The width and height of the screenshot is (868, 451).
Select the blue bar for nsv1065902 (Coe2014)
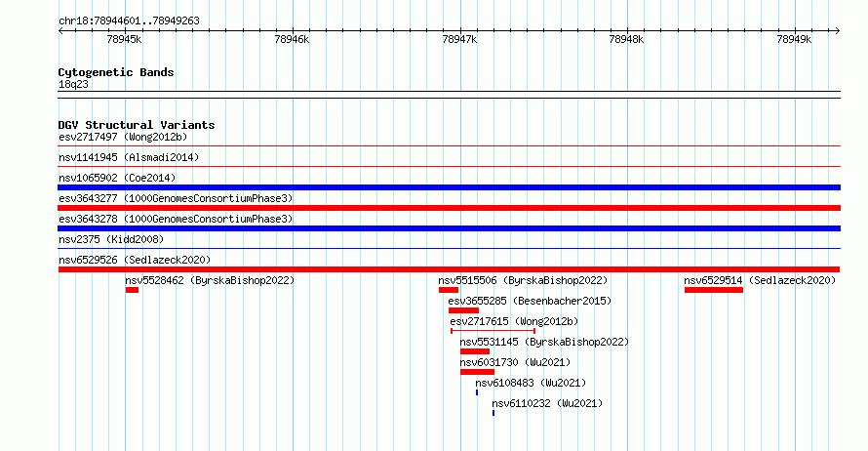449,187
